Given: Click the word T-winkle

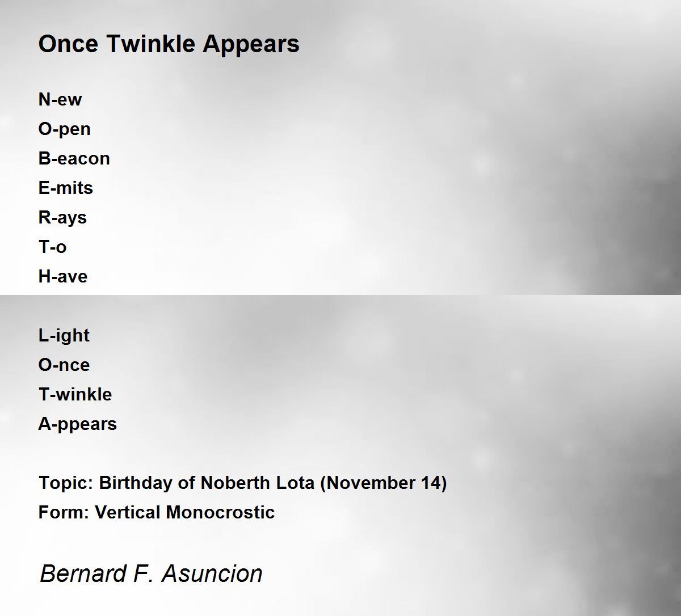Looking at the screenshot, I should pyautogui.click(x=75, y=395).
